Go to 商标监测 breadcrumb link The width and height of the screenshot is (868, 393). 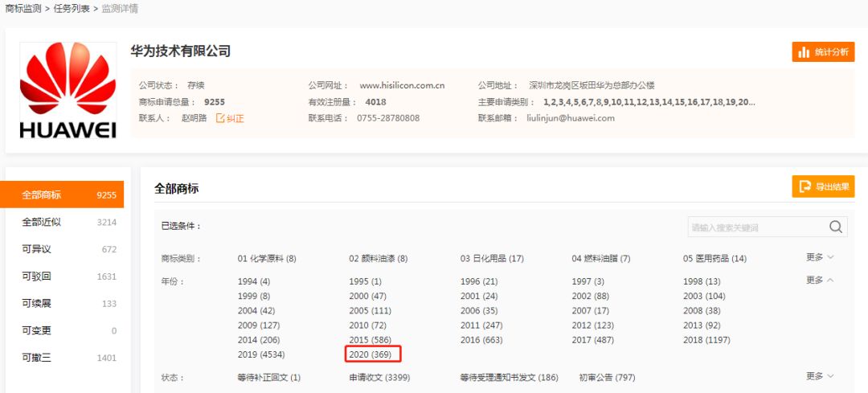point(23,9)
